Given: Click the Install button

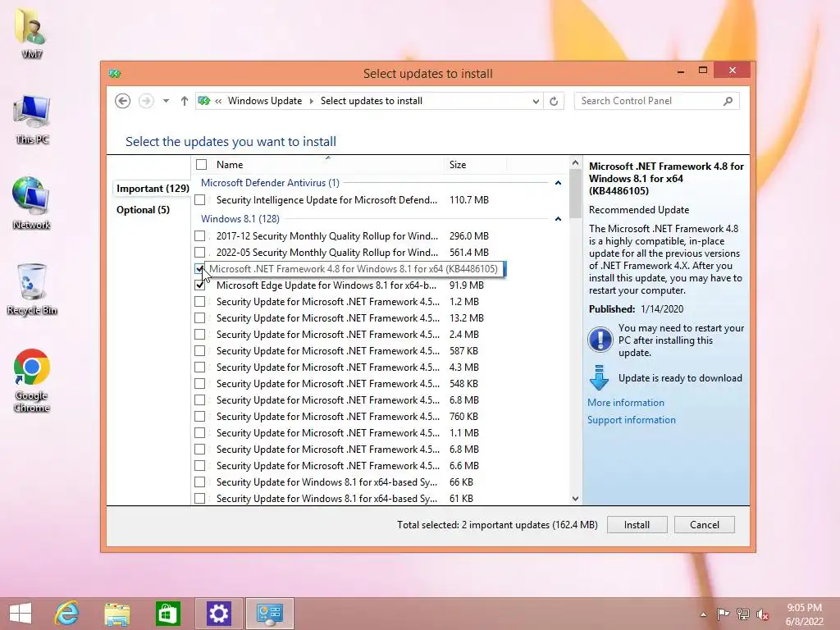Looking at the screenshot, I should coord(637,525).
